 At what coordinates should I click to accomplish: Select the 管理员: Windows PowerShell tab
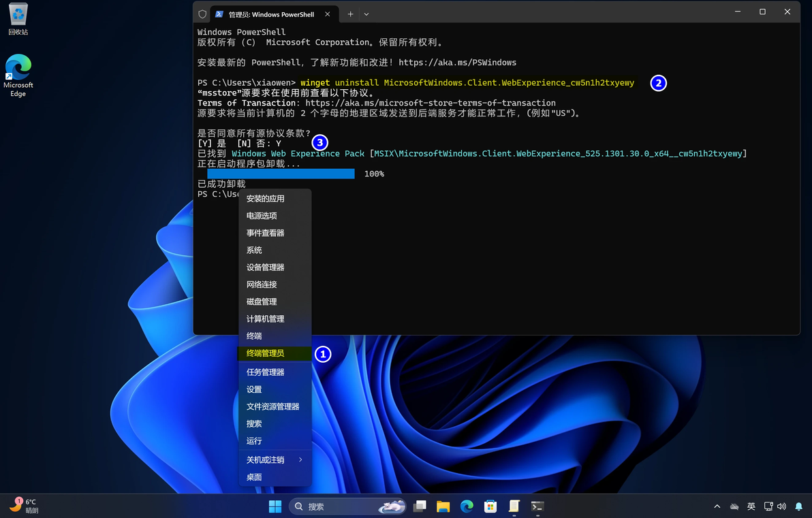coord(275,14)
